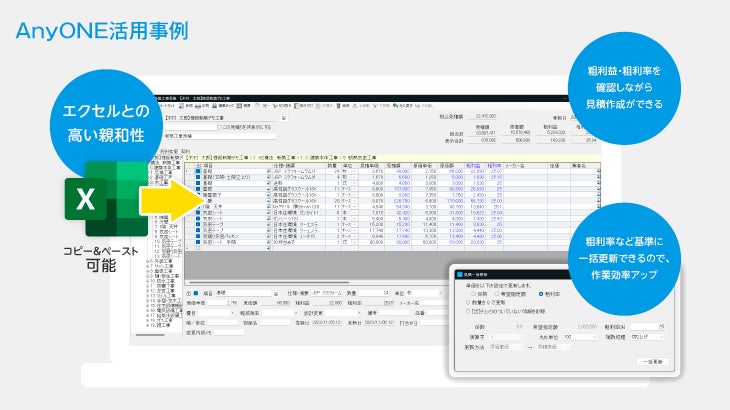This screenshot has height=410, width=730.
Task: Toggle the 出 checkbox in detail pane
Action: (196, 293)
